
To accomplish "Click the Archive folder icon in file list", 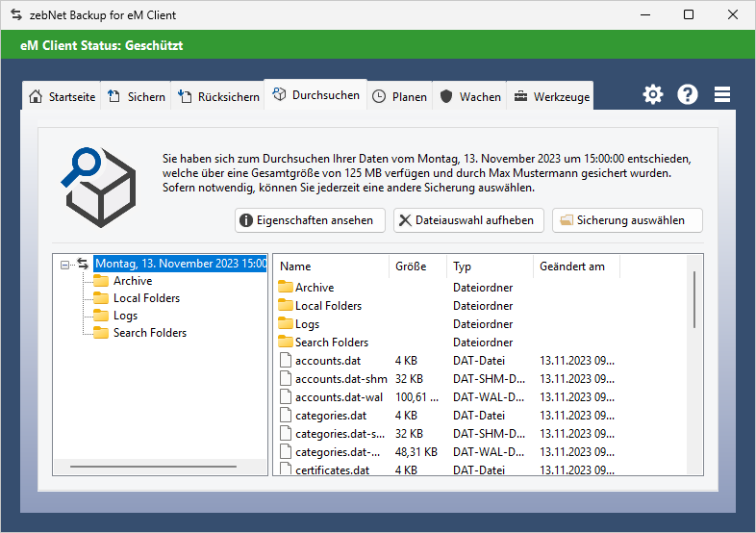I will click(x=286, y=287).
